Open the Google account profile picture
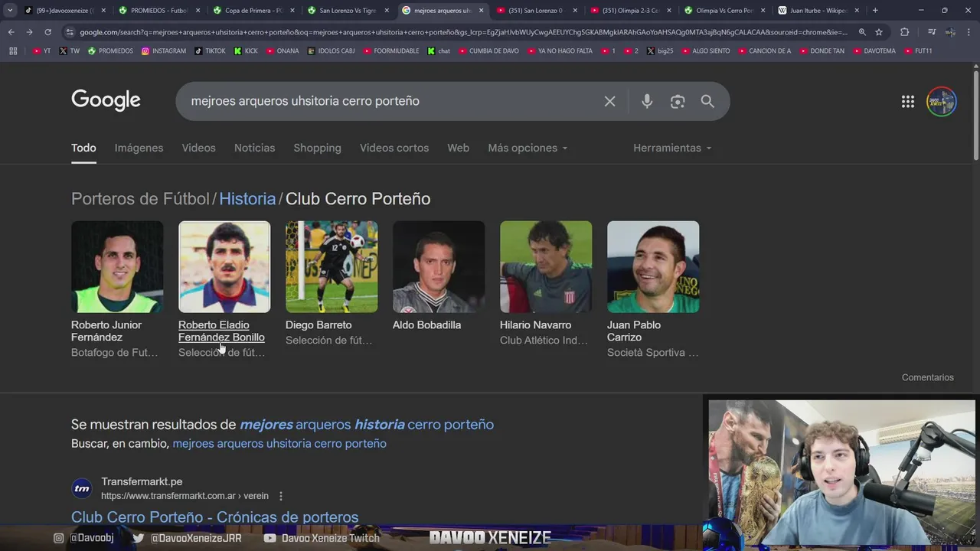The height and width of the screenshot is (551, 980). [x=942, y=102]
